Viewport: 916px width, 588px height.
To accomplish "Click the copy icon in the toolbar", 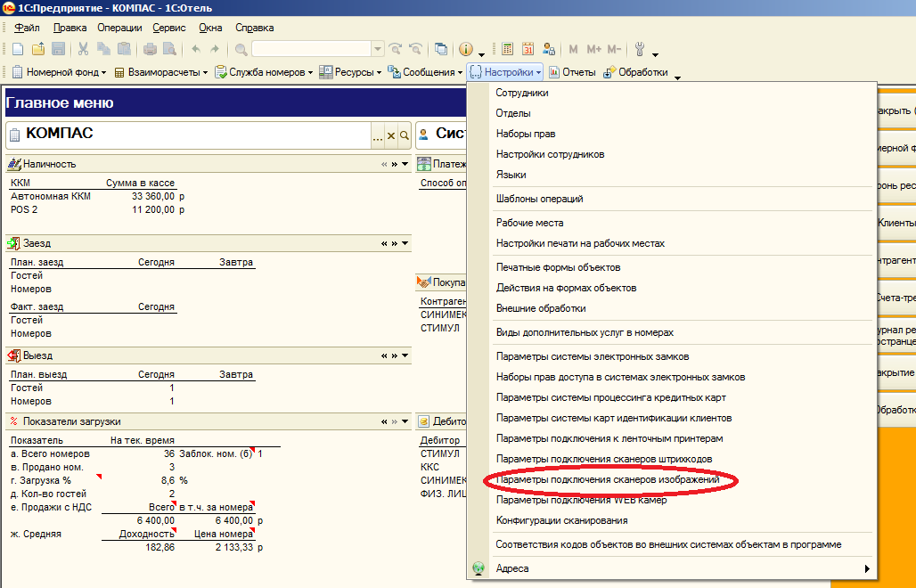I will tap(103, 50).
